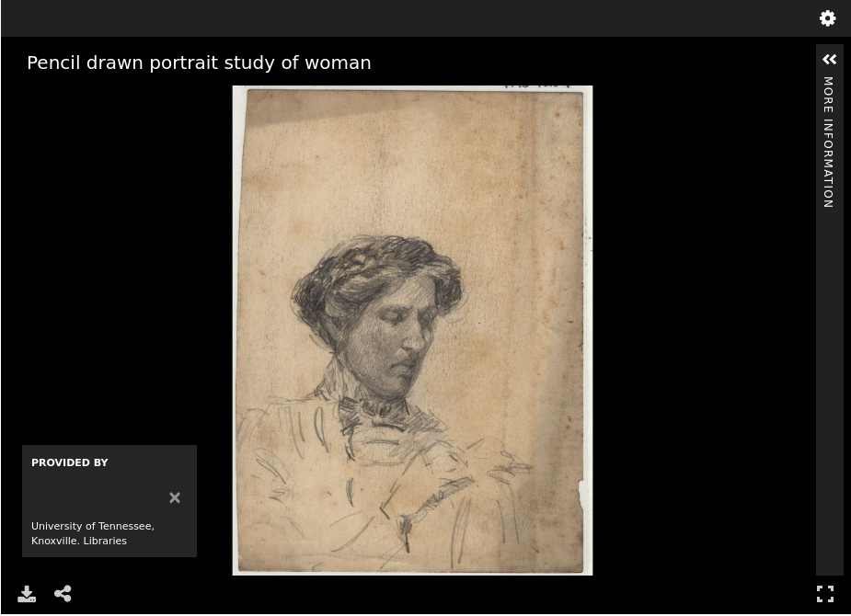
Task: Select the title 'Pencil drawn portrait study of woman'
Action: coord(200,63)
